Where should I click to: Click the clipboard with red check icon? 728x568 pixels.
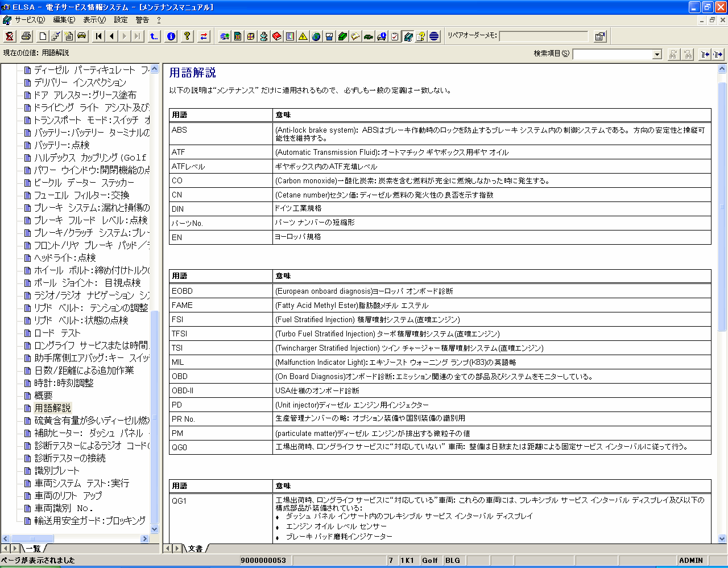pyautogui.click(x=395, y=36)
